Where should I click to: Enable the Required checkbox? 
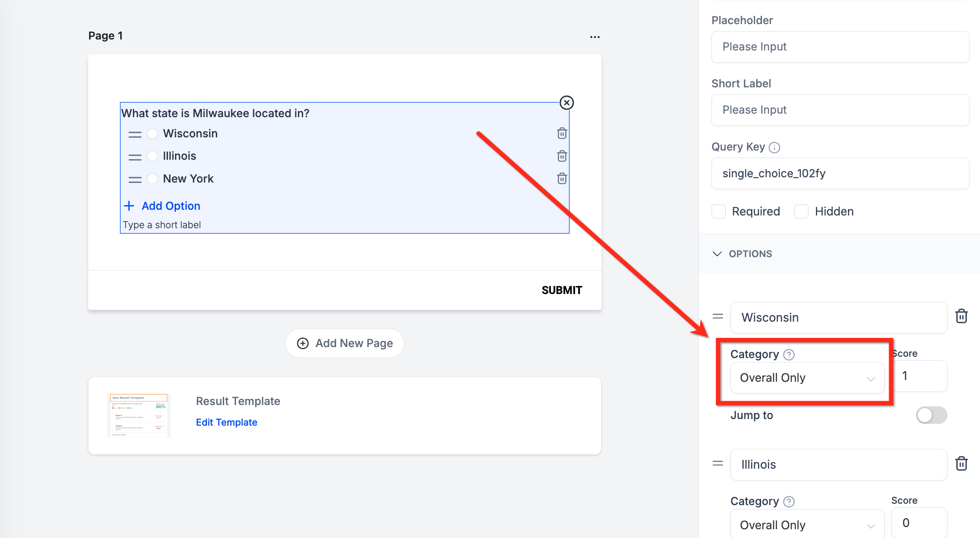coord(719,212)
